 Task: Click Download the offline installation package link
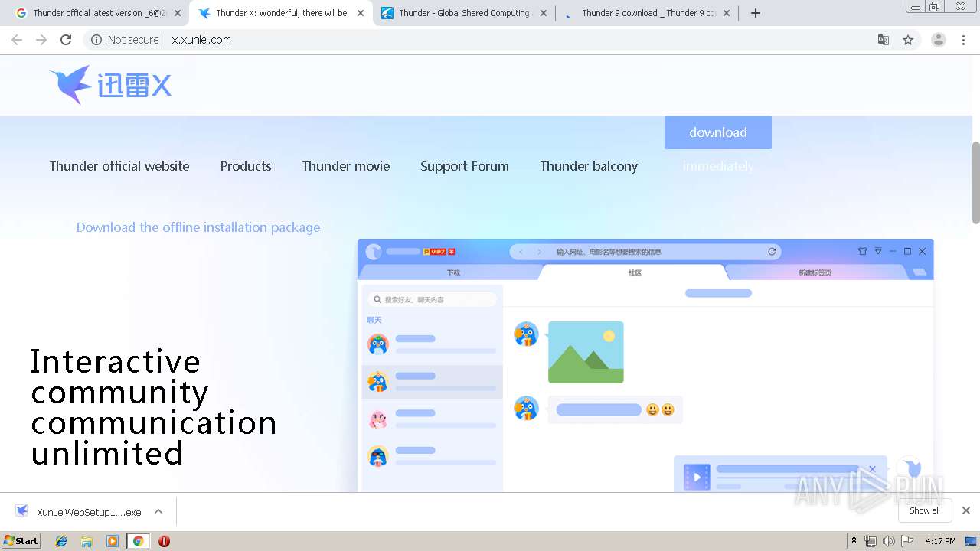pyautogui.click(x=198, y=227)
